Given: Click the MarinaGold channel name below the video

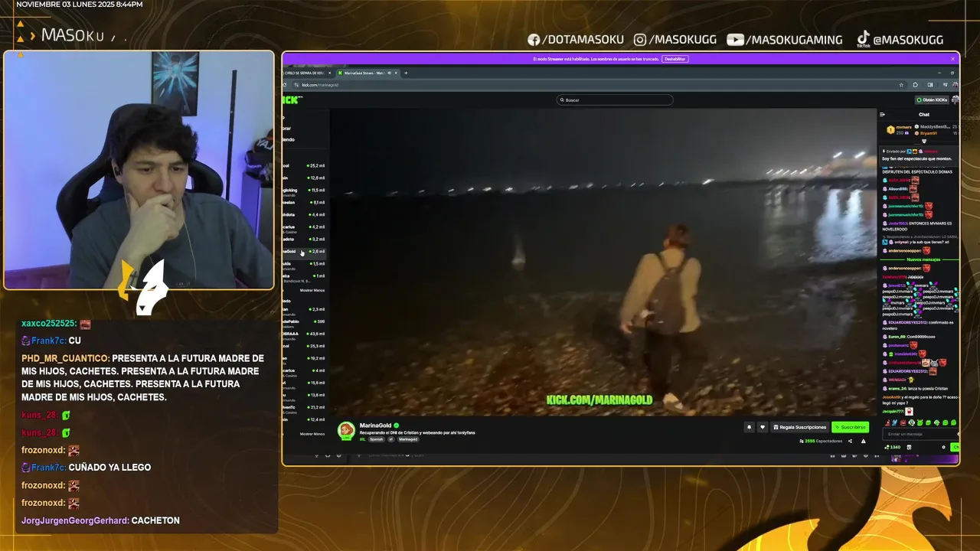Looking at the screenshot, I should point(375,425).
